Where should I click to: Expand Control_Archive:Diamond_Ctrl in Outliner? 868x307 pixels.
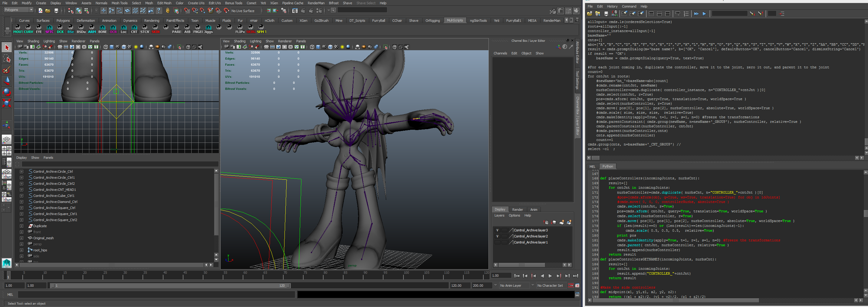(x=21, y=202)
